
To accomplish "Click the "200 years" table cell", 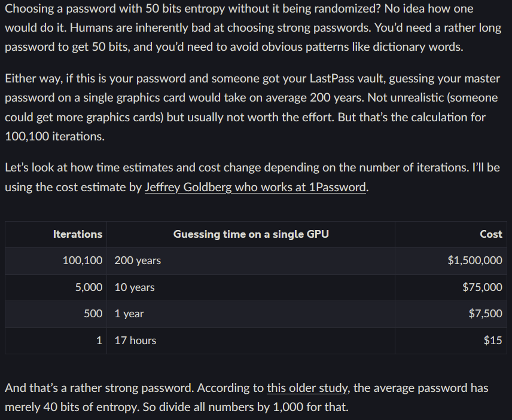I will point(138,260).
